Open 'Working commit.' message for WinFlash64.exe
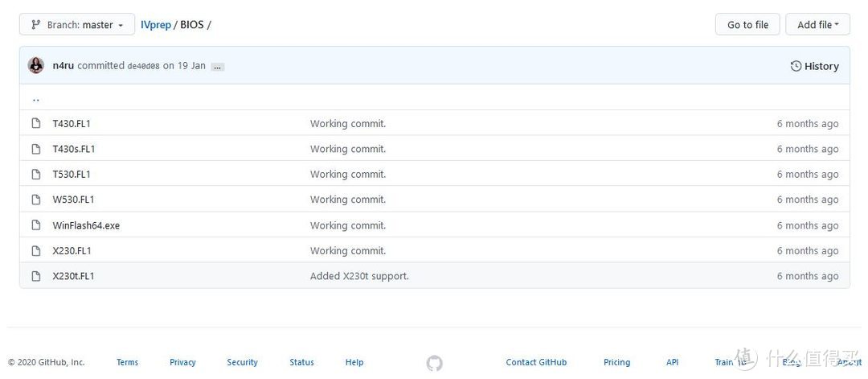Screen dimensions: 868x379 pos(348,225)
